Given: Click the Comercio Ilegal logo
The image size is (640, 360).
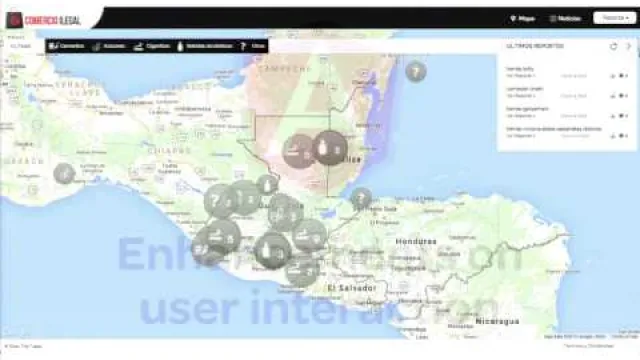Looking at the screenshot, I should 44,20.
